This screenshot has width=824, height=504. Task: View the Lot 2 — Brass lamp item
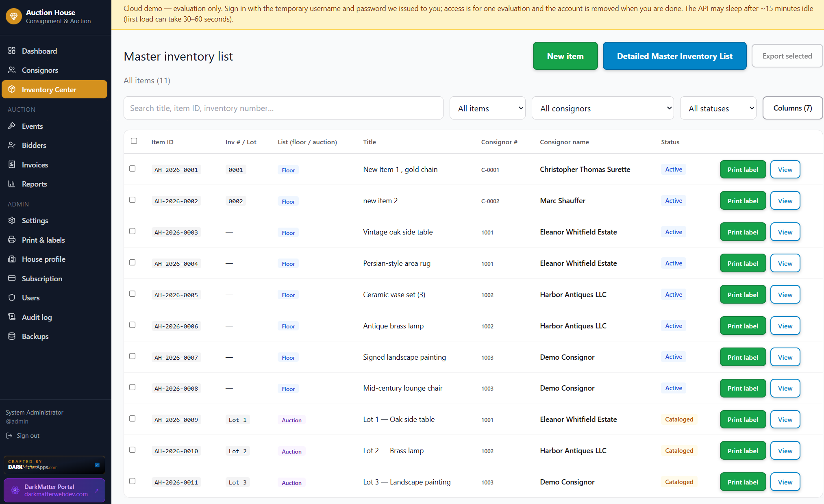[785, 451]
